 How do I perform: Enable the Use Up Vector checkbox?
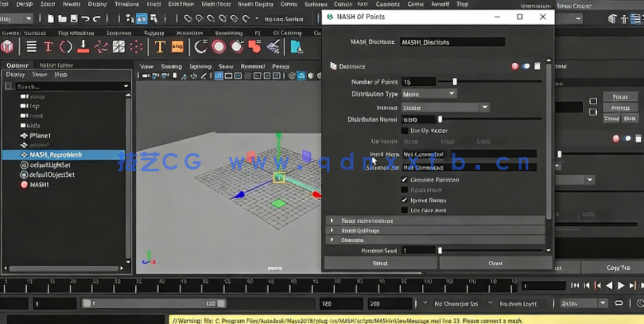[x=405, y=131]
